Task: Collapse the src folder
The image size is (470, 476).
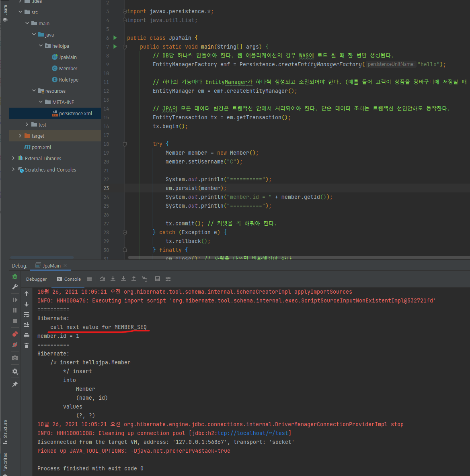Action: (x=21, y=12)
